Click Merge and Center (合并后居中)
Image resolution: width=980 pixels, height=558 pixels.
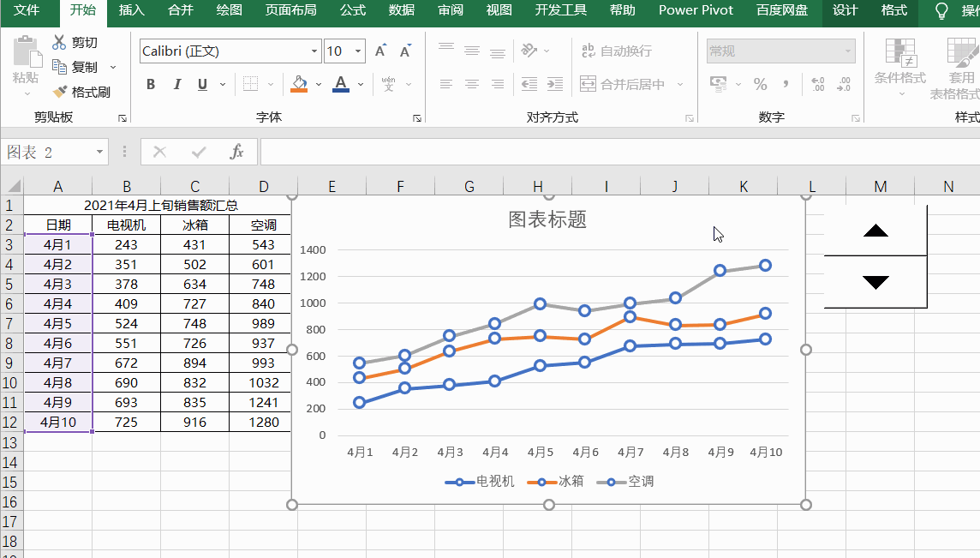click(622, 84)
